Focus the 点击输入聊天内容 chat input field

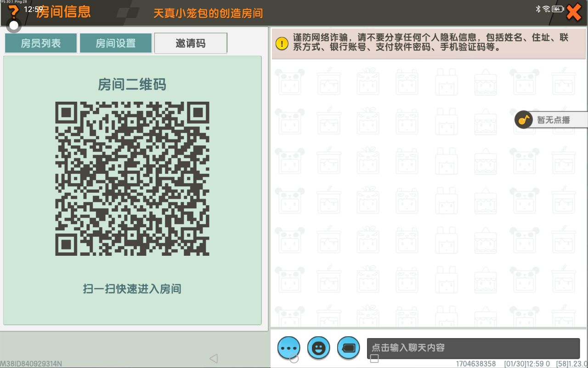tap(473, 348)
